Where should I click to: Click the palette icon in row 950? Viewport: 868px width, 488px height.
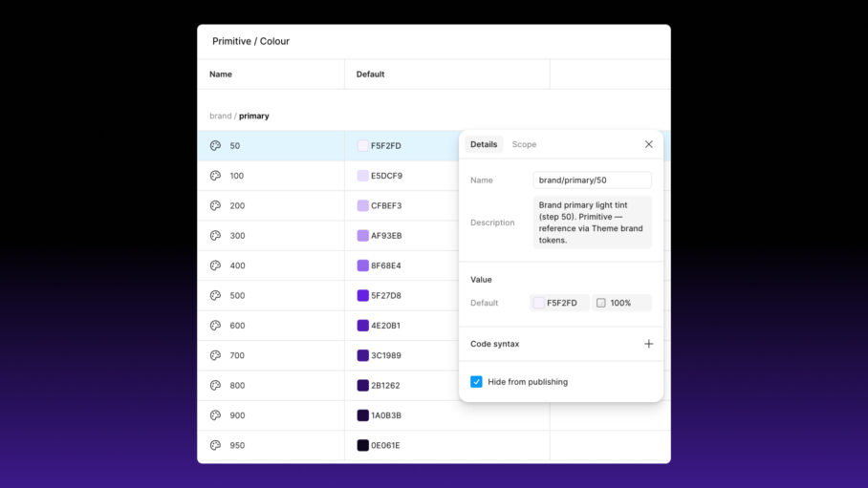[215, 445]
